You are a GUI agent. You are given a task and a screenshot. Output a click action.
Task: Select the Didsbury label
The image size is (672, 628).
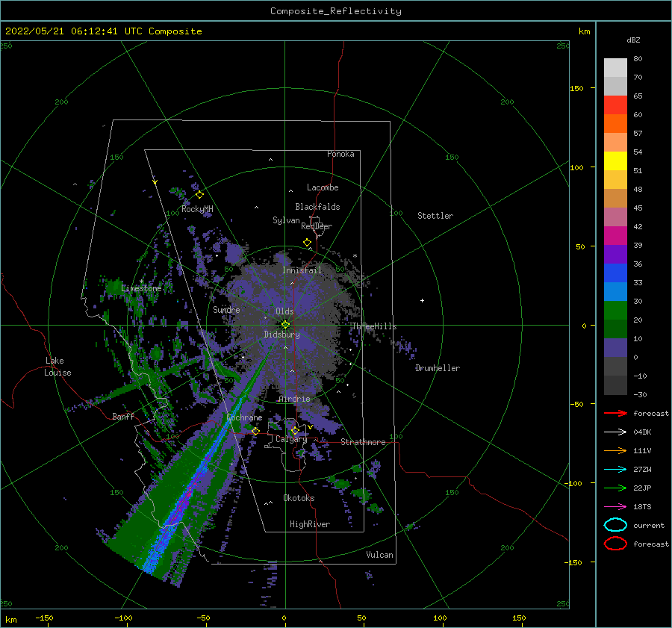(x=282, y=335)
